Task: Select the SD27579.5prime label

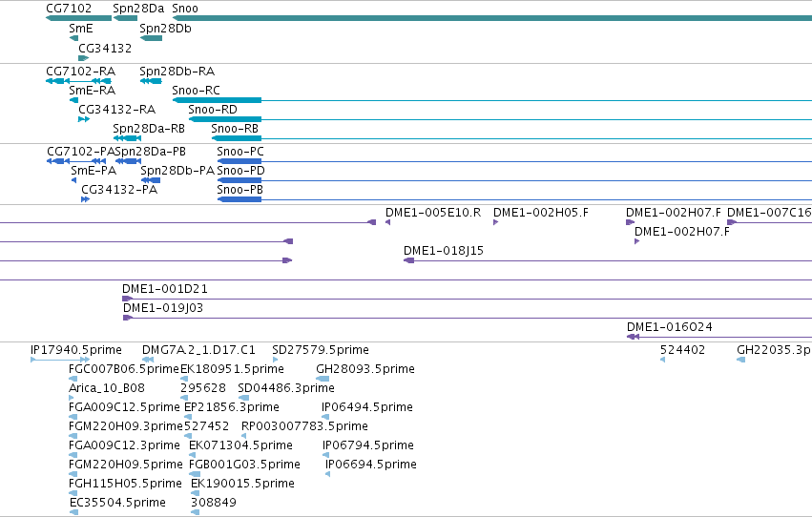Action: coord(321,350)
